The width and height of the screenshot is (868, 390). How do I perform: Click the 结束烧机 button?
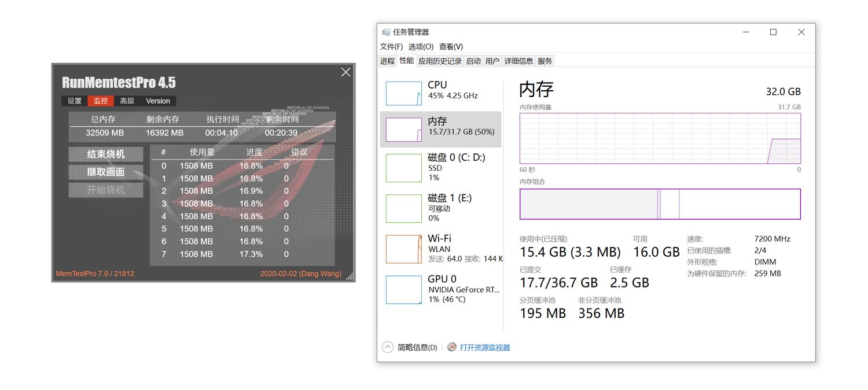coord(105,154)
